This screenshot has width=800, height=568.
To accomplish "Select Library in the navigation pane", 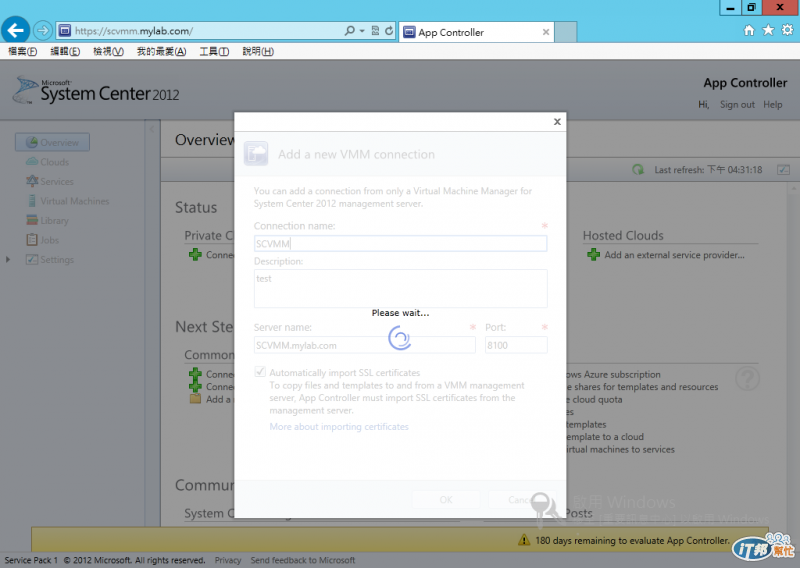I will click(x=47, y=220).
